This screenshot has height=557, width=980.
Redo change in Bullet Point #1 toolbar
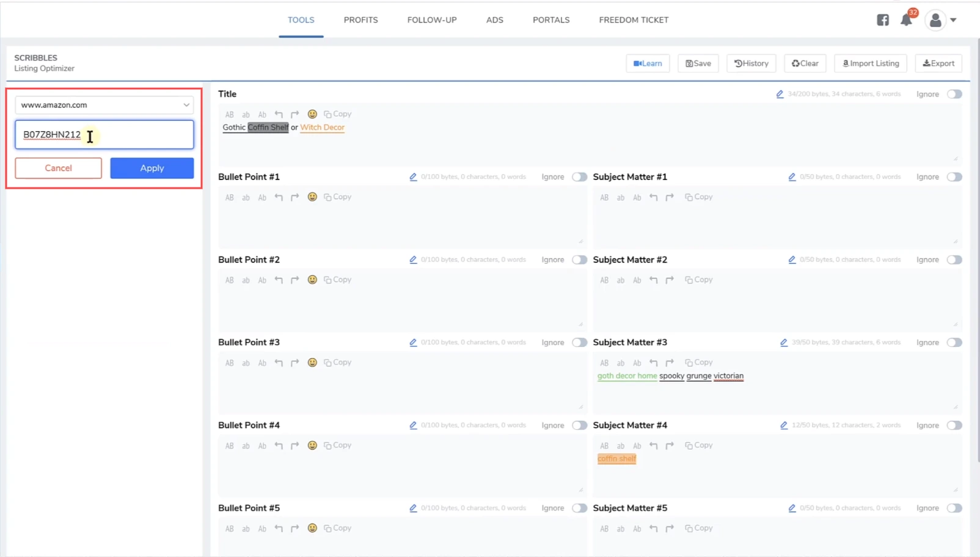pyautogui.click(x=295, y=197)
